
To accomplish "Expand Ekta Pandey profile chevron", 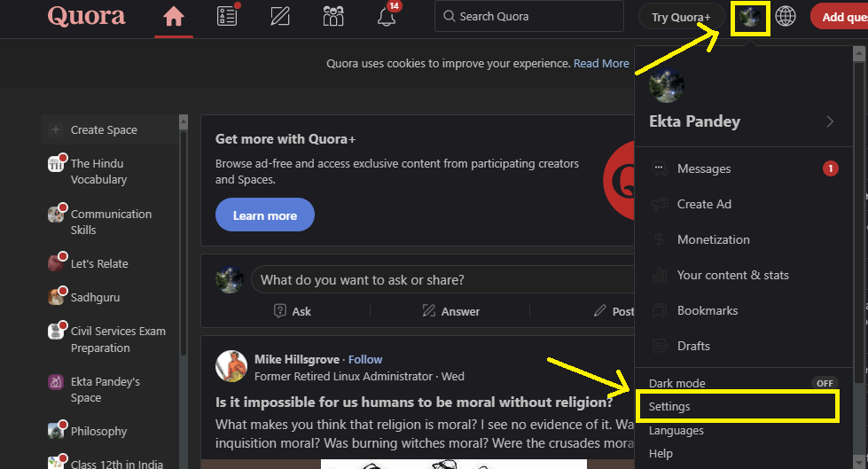I will tap(830, 121).
